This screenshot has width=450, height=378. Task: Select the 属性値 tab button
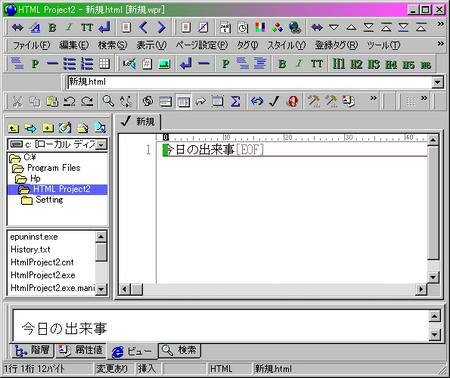tap(80, 350)
